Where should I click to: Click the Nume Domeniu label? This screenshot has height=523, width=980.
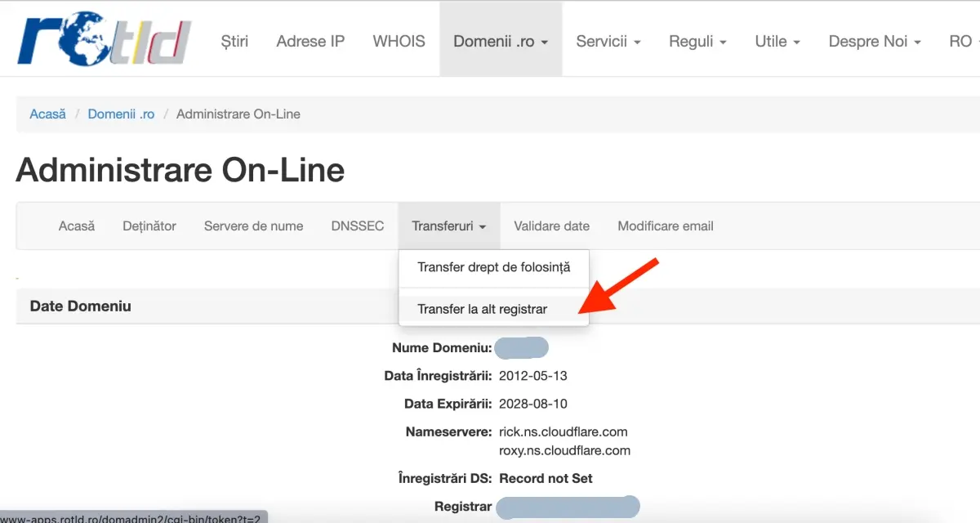[442, 348]
